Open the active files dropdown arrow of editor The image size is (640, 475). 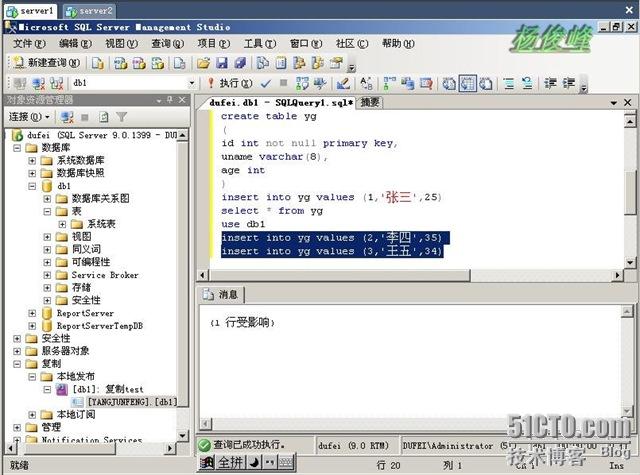(613, 103)
